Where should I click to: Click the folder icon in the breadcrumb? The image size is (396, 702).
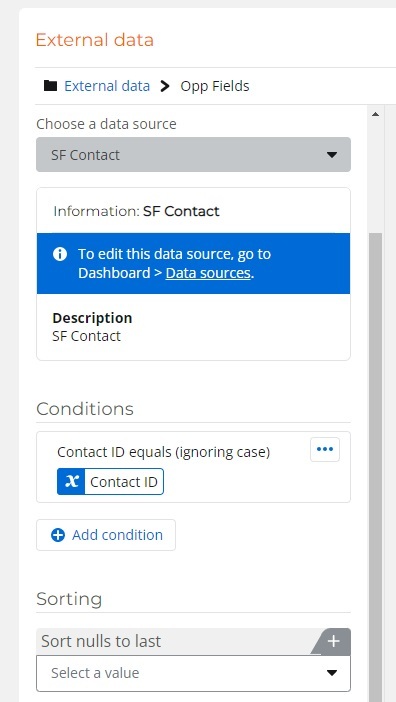(x=50, y=86)
